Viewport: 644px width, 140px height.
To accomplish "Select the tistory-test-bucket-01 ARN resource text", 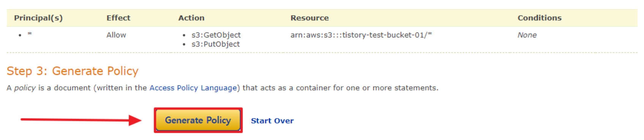I will point(361,35).
